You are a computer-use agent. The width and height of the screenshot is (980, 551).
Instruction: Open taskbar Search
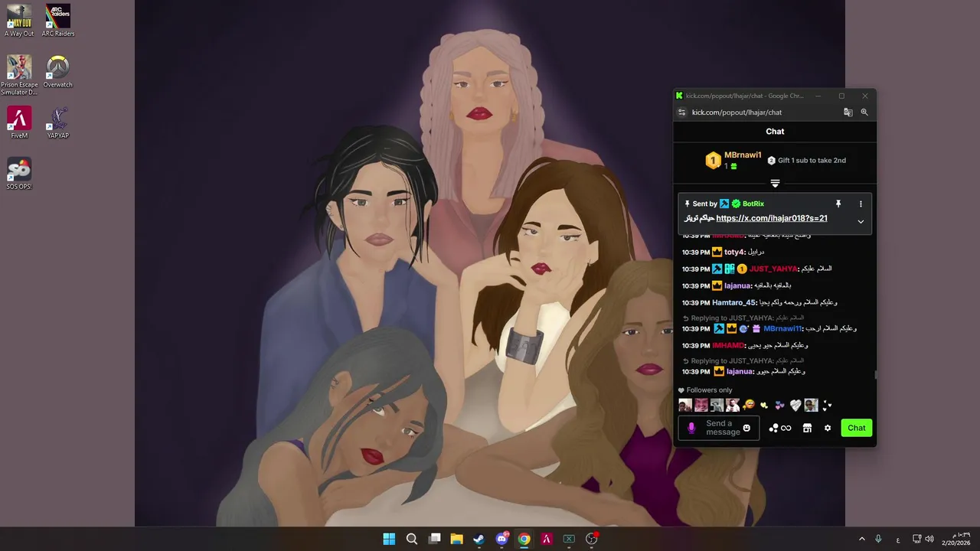pos(412,539)
